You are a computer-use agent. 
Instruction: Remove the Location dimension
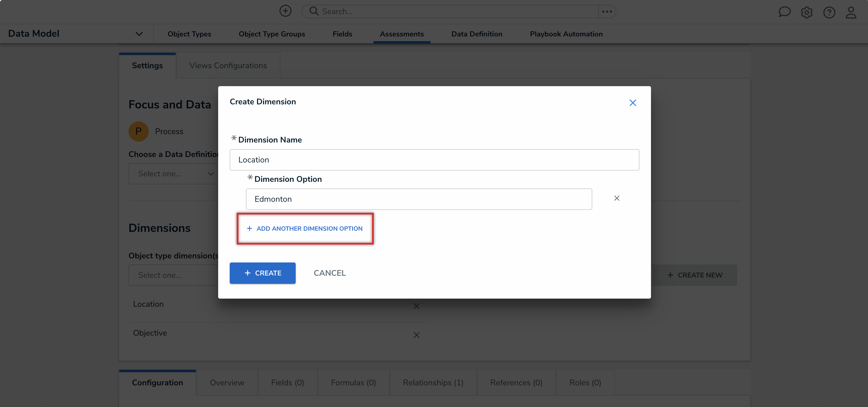(416, 306)
